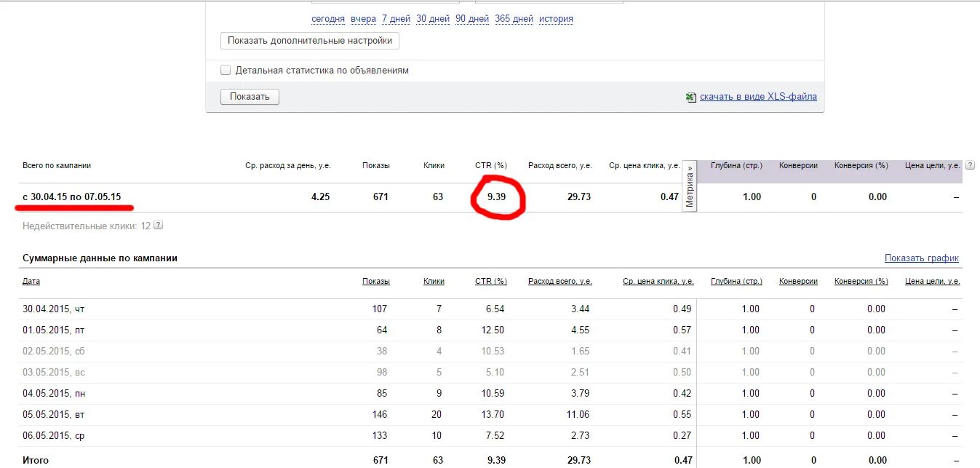Click CTR value 13.70 for 05.05.2015

coord(493,414)
